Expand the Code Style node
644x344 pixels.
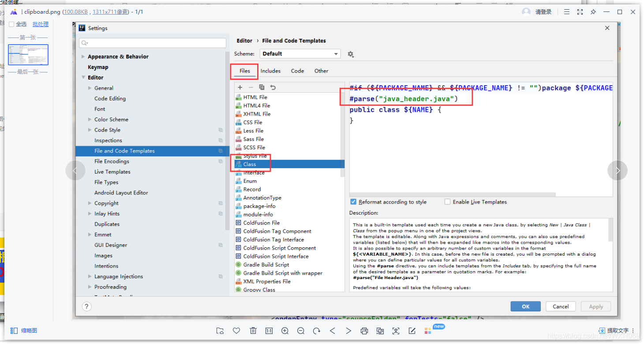point(90,130)
